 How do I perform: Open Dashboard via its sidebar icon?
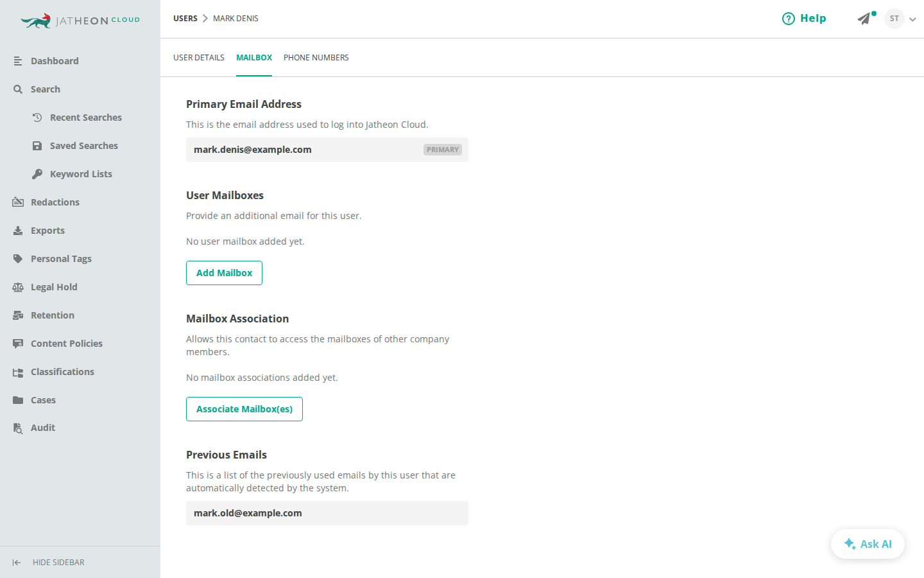pos(18,61)
